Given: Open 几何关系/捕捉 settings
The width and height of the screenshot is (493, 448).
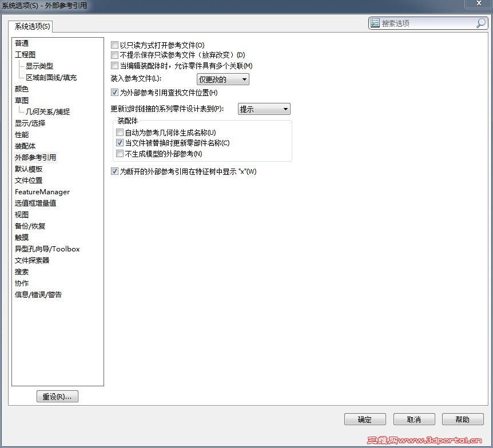Looking at the screenshot, I should point(48,111).
